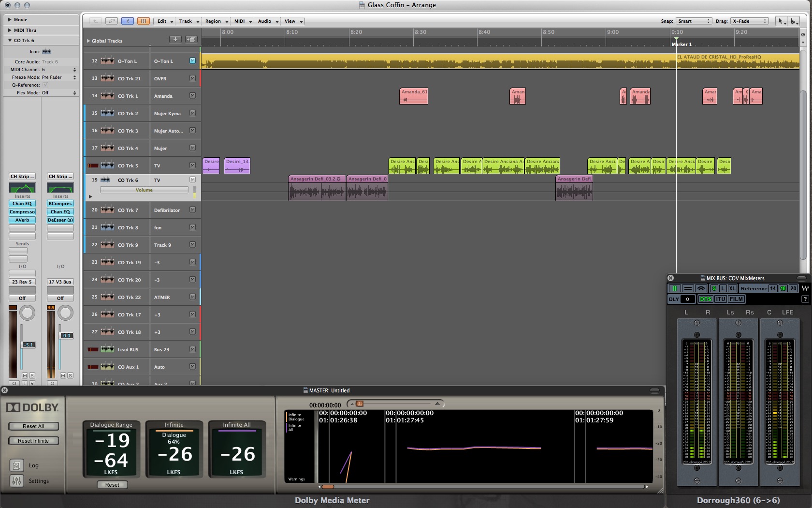Click the channel EQ thumbnail on the left strip

click(x=22, y=188)
